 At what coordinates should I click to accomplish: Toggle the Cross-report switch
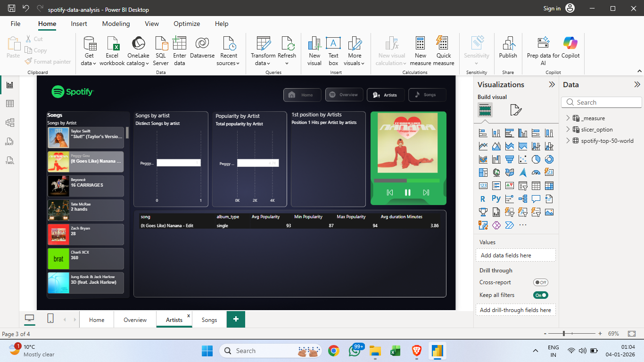pyautogui.click(x=541, y=282)
